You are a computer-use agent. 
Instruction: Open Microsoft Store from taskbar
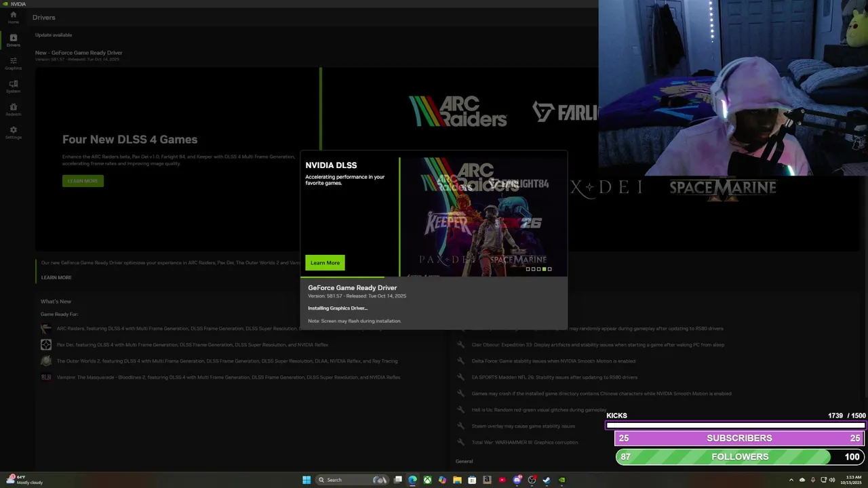(x=472, y=480)
